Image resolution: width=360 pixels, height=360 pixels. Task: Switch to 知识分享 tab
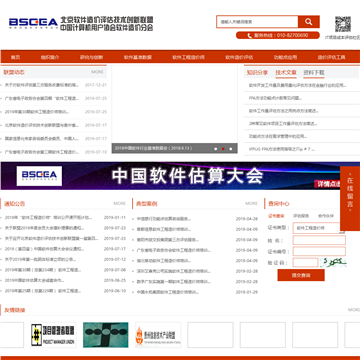coord(257,72)
